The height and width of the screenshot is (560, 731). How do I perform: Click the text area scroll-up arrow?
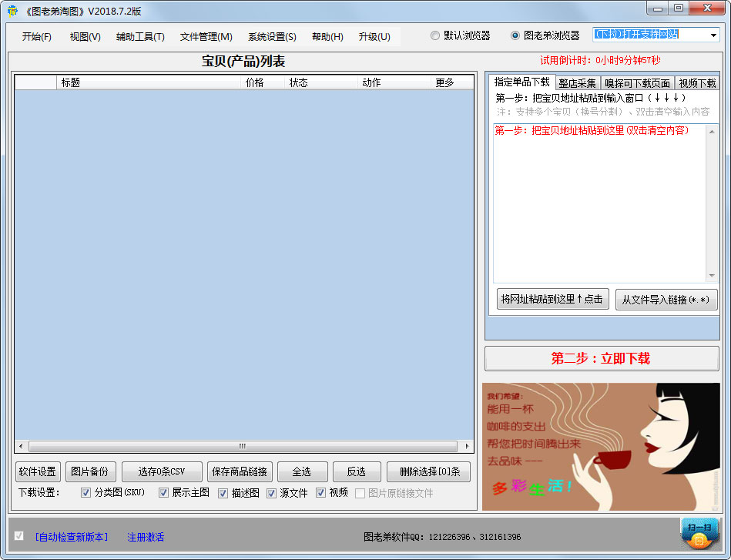pos(712,132)
